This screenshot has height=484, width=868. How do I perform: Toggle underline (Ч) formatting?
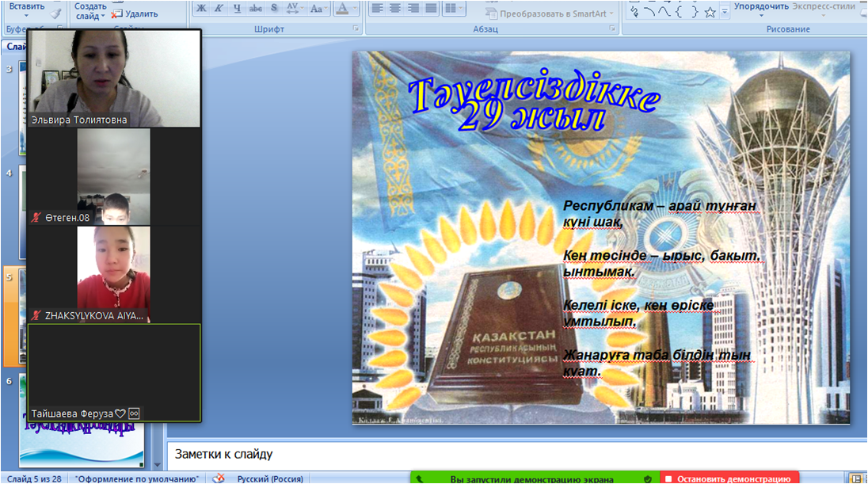(237, 9)
